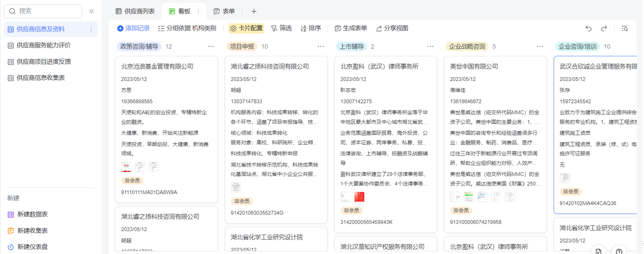Image resolution: width=644 pixels, height=254 pixels.
Task: Click contact name 耿志宏
Action: point(348,90)
